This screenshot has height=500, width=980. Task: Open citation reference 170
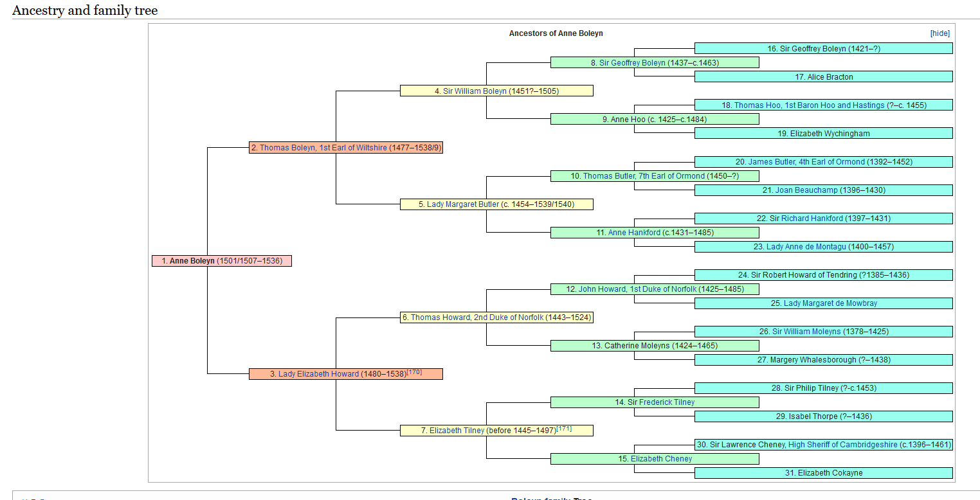[x=415, y=372]
